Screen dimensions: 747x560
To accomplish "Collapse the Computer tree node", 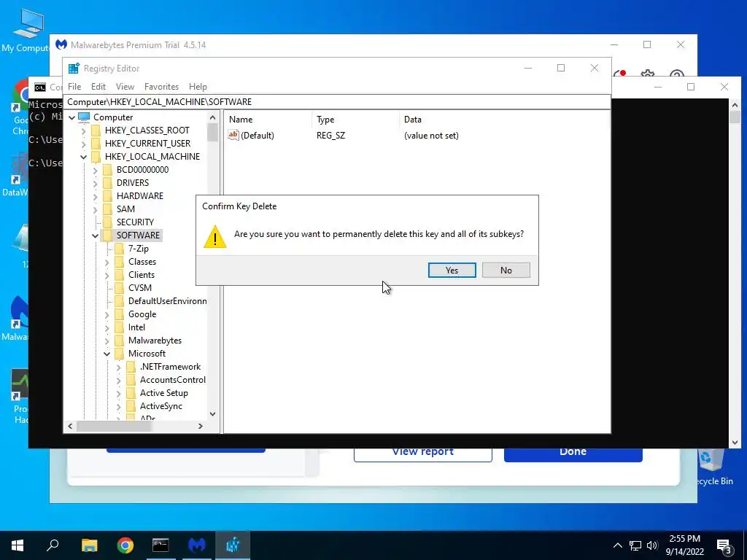I will coord(72,117).
